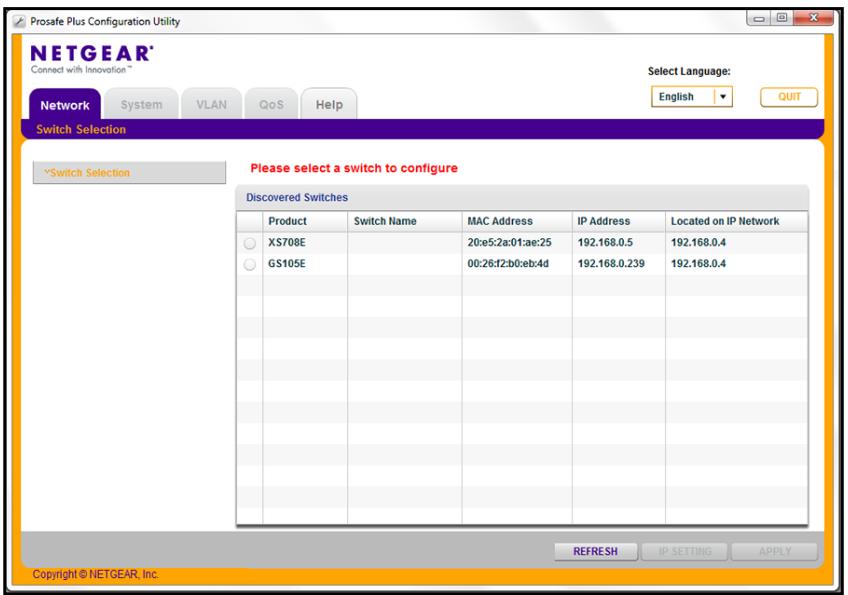Image resolution: width=848 pixels, height=595 pixels.
Task: Open the Select Language dropdown arrow
Action: pyautogui.click(x=723, y=97)
